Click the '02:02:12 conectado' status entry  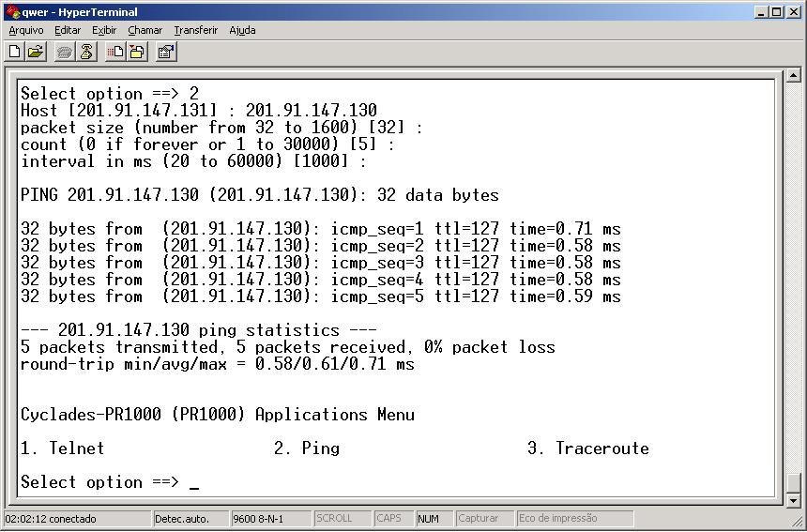point(77,519)
